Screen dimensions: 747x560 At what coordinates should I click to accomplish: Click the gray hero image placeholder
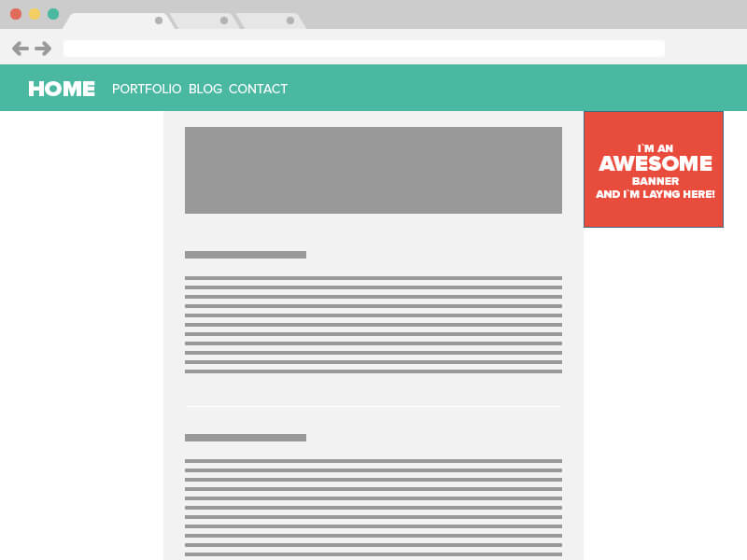(373, 170)
